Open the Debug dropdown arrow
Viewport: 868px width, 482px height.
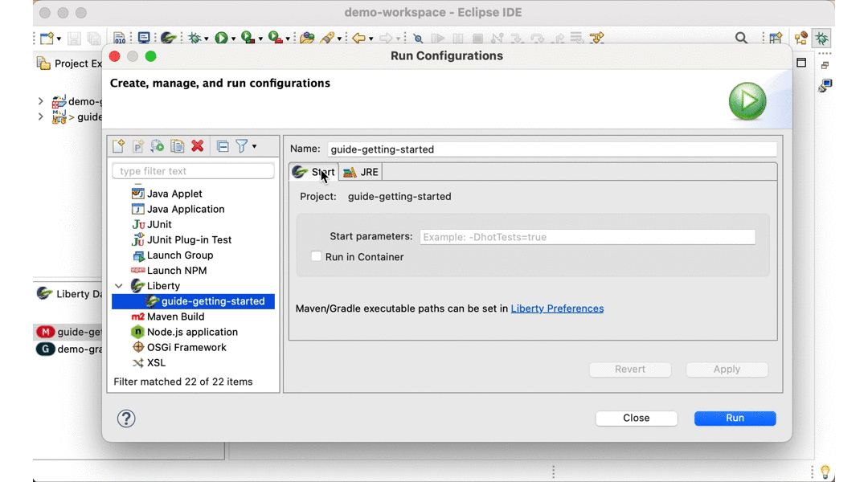(x=206, y=39)
